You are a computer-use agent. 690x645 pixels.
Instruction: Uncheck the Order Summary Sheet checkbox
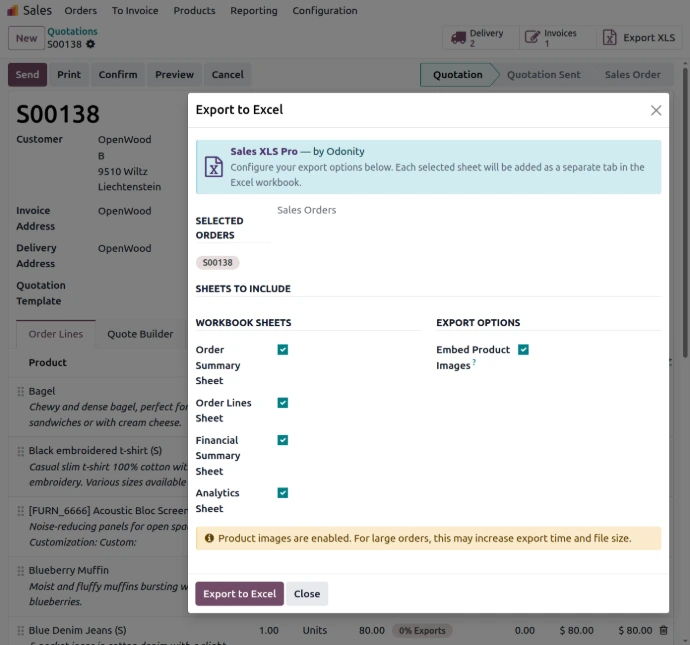(x=283, y=350)
